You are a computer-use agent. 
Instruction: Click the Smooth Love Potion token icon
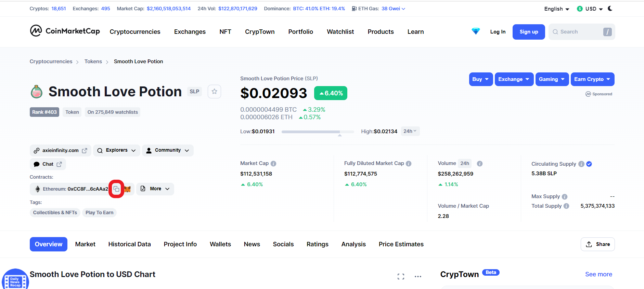[37, 92]
